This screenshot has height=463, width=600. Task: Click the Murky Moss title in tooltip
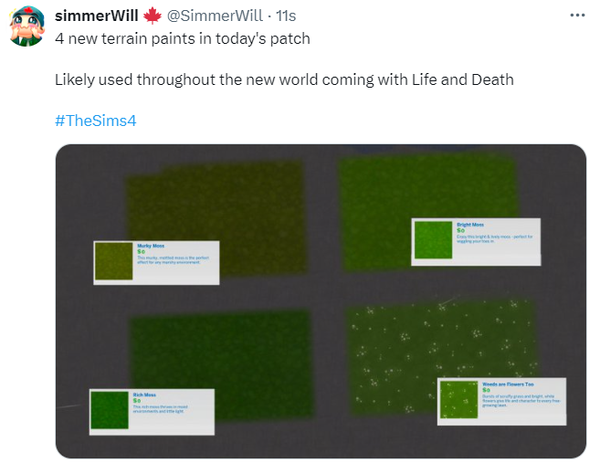[x=151, y=246]
